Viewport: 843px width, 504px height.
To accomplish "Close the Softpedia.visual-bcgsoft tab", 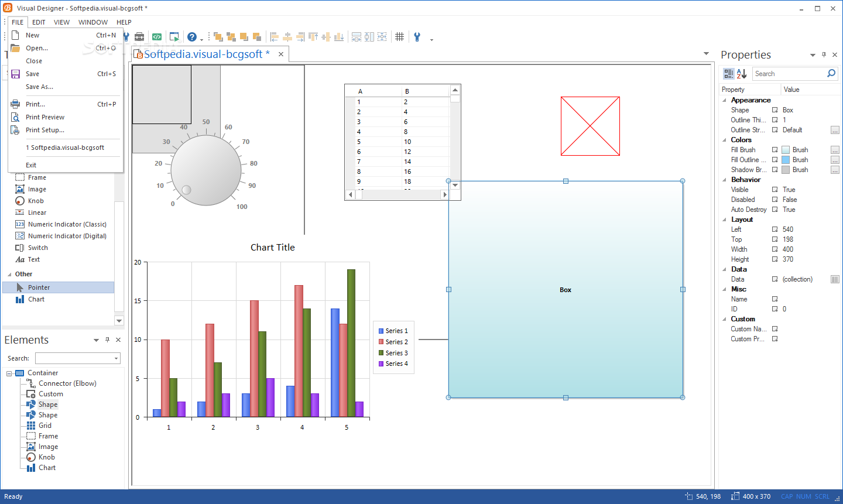I will coord(281,54).
